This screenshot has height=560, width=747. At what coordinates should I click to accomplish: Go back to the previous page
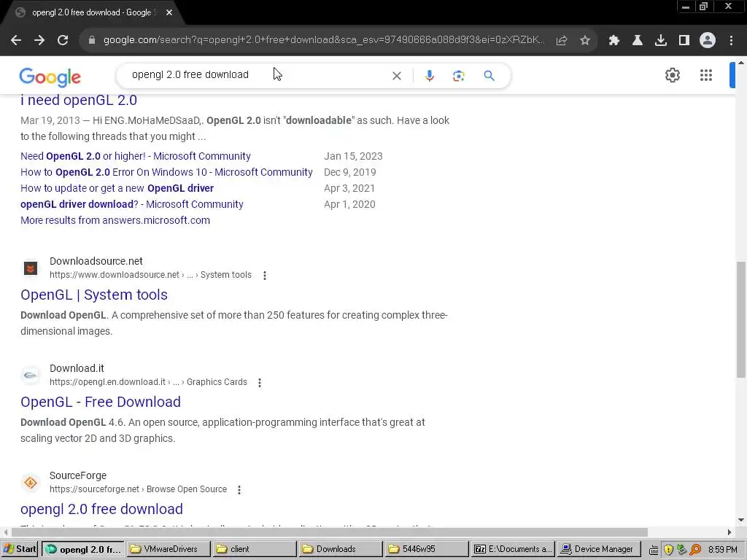click(x=16, y=41)
